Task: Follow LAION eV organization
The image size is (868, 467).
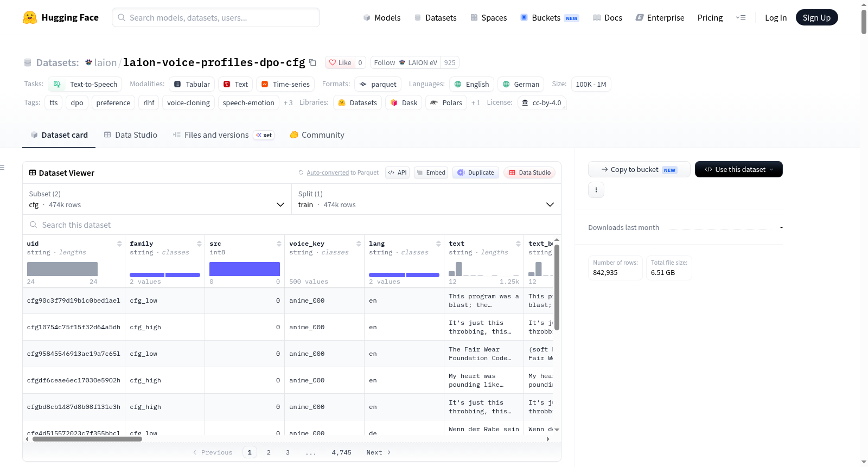Action: click(x=405, y=62)
